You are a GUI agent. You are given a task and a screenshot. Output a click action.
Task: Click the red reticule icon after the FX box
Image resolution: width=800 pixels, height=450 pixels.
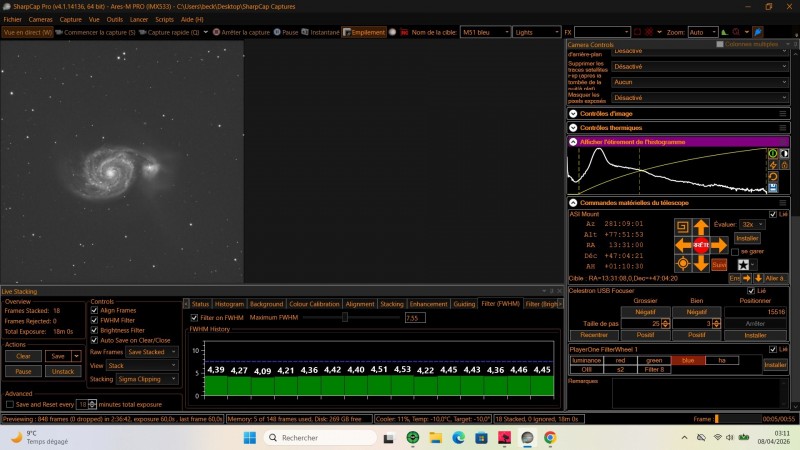(x=649, y=32)
